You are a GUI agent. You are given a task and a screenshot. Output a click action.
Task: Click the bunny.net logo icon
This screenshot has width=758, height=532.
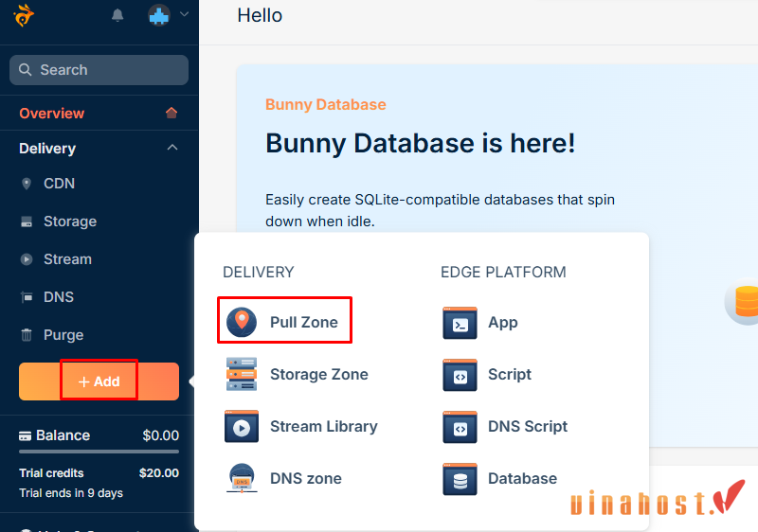[24, 15]
